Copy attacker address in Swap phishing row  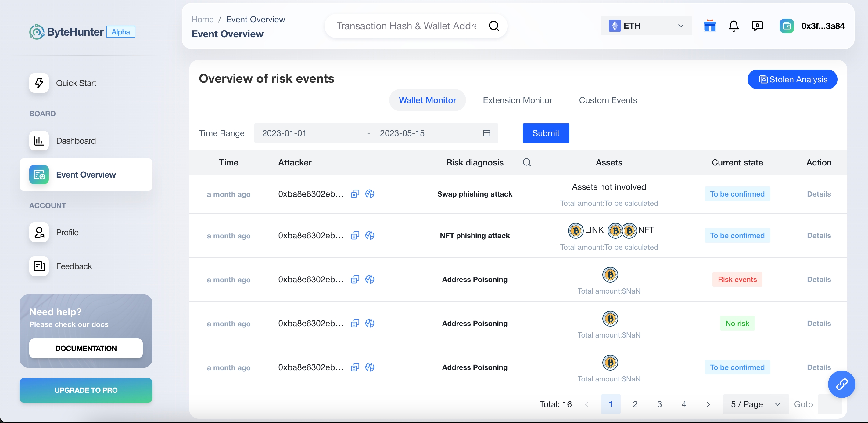(x=355, y=194)
